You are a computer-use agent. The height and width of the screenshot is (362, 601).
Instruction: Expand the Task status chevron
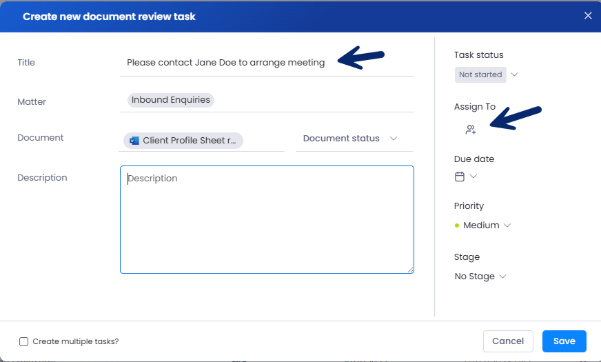tap(514, 74)
